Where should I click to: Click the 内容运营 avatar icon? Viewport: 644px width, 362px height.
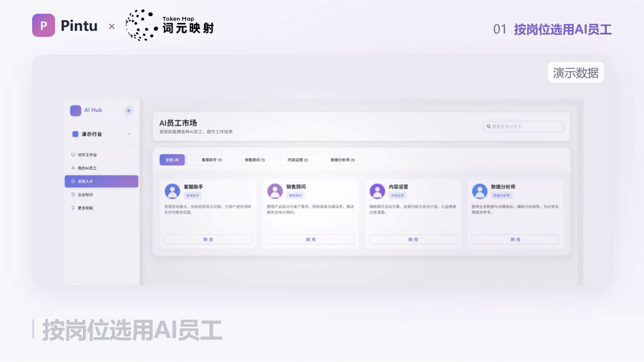(377, 191)
